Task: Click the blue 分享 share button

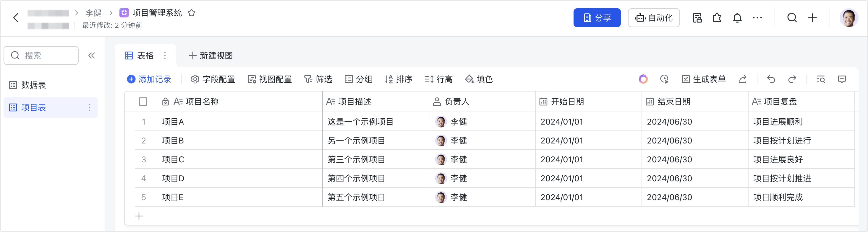Action: 597,18
